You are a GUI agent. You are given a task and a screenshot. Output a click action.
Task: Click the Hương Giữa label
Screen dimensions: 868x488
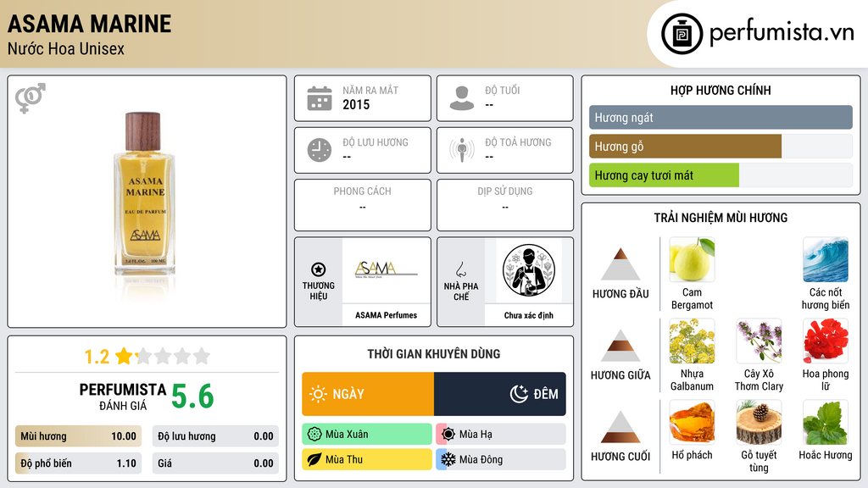coord(620,375)
